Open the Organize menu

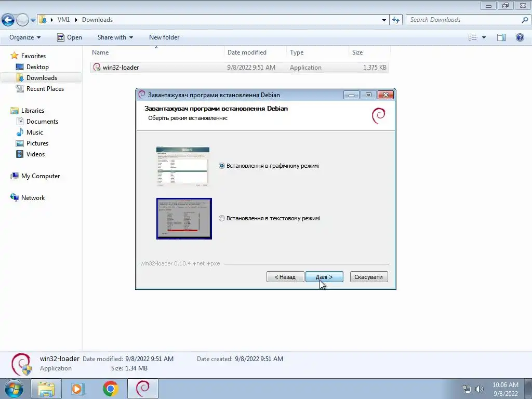click(25, 37)
